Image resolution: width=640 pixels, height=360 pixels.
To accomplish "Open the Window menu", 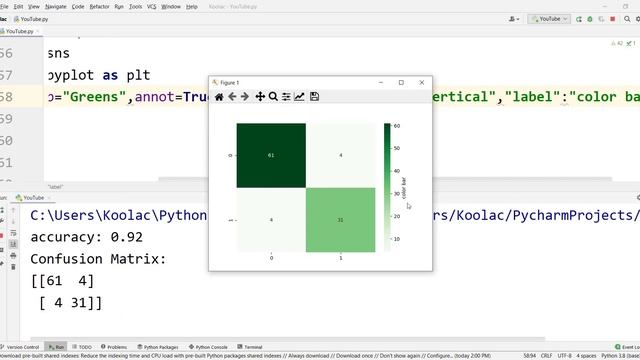I will pos(171,7).
